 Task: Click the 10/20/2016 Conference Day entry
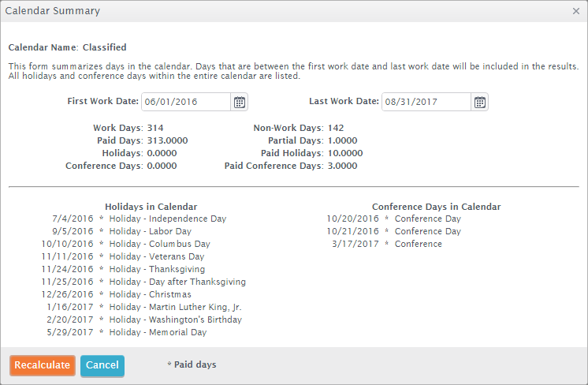(394, 219)
